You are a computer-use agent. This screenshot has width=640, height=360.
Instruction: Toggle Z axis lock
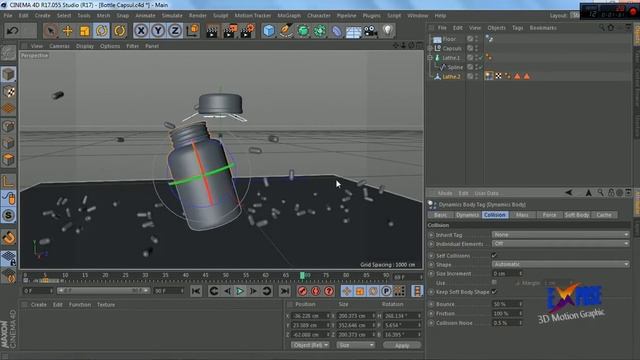(x=175, y=31)
